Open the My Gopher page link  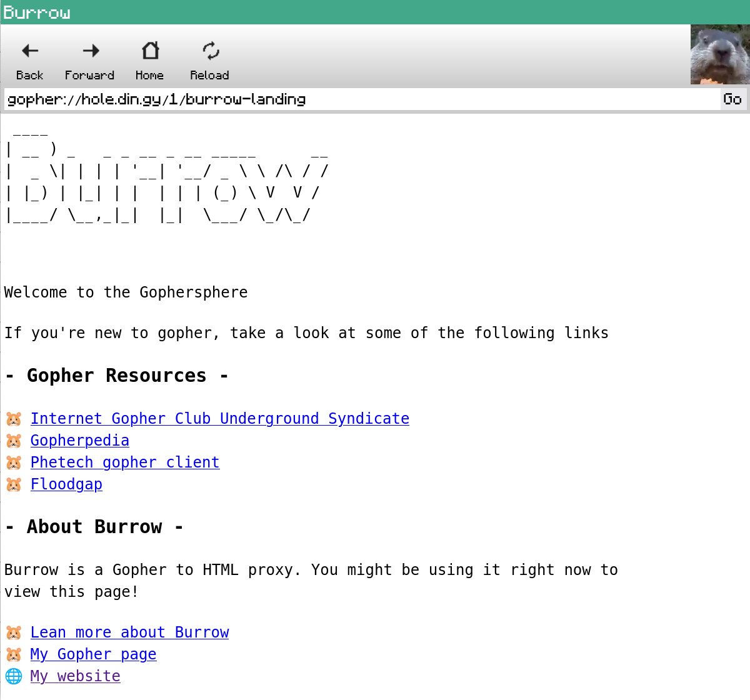pyautogui.click(x=93, y=654)
